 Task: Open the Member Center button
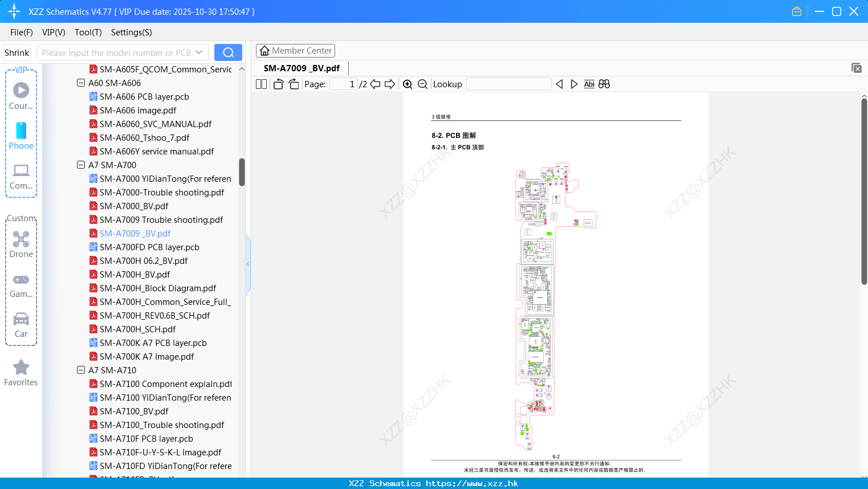295,51
